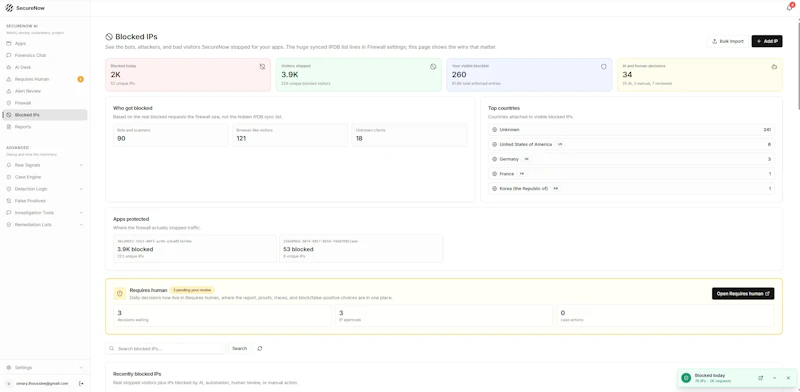800x392 pixels.
Task: Open Blocked today popup in new window
Action: pyautogui.click(x=760, y=378)
